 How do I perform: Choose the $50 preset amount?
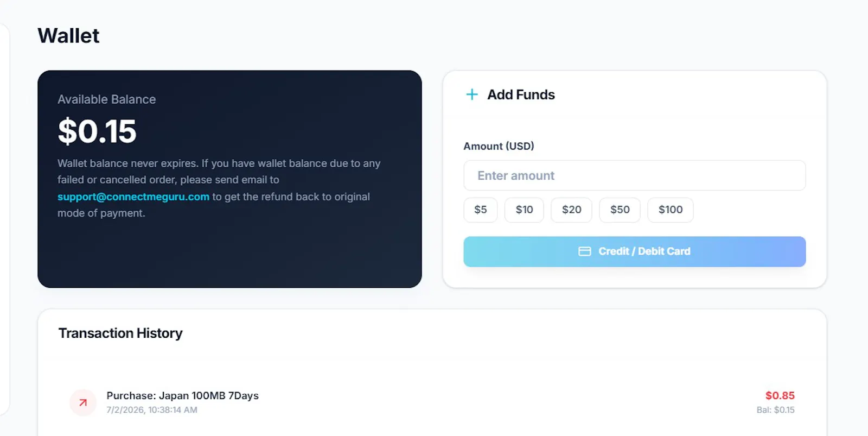click(620, 210)
